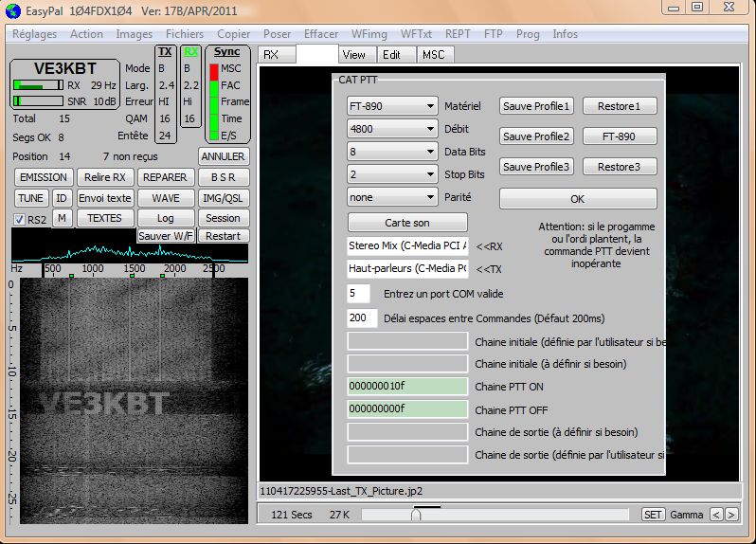Click the delay field containing 200
The width and height of the screenshot is (756, 544).
362,317
